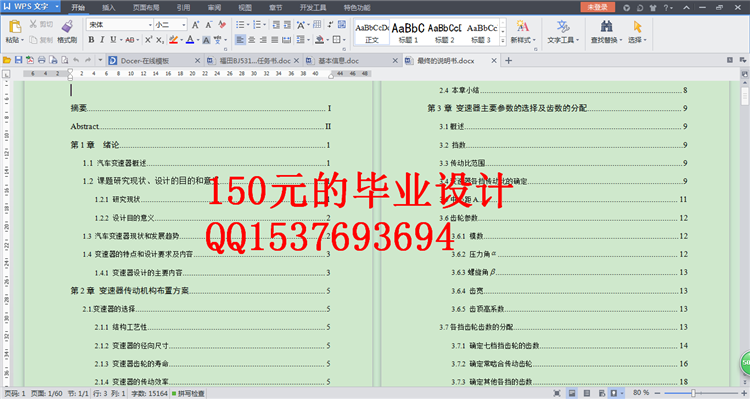Toggle Superscript formatting
Screen dimensions: 750x399
point(148,40)
